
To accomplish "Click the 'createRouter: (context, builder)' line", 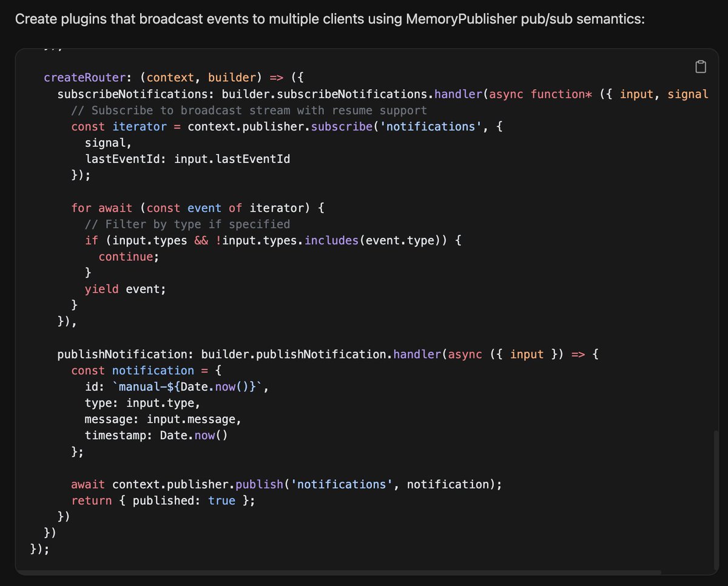I will pyautogui.click(x=174, y=78).
